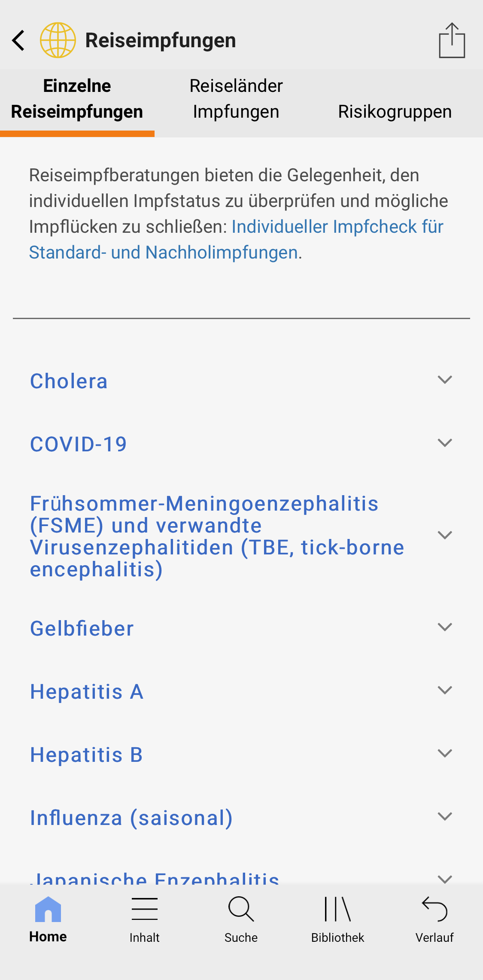
Task: Expand the Gelbfieber section chevron
Action: [445, 627]
